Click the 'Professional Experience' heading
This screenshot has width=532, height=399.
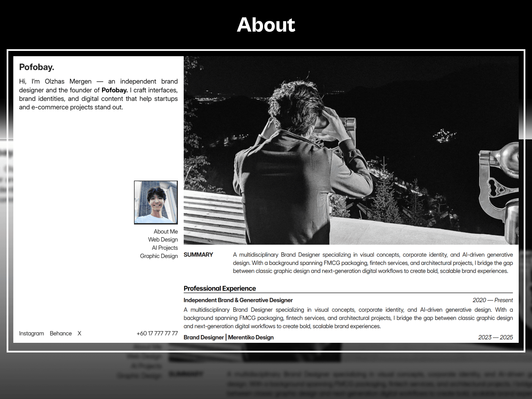(x=219, y=288)
